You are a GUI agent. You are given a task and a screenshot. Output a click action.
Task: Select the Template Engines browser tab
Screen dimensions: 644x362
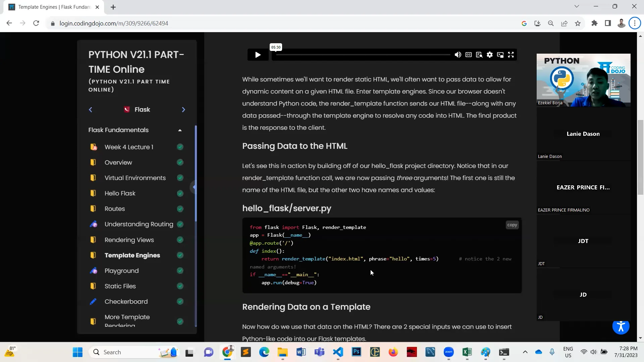pyautogui.click(x=50, y=7)
